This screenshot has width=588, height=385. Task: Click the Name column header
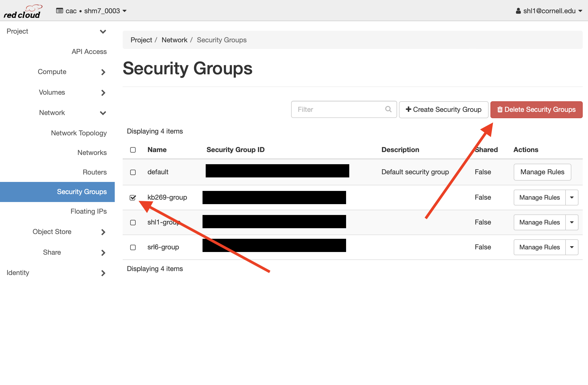(157, 150)
